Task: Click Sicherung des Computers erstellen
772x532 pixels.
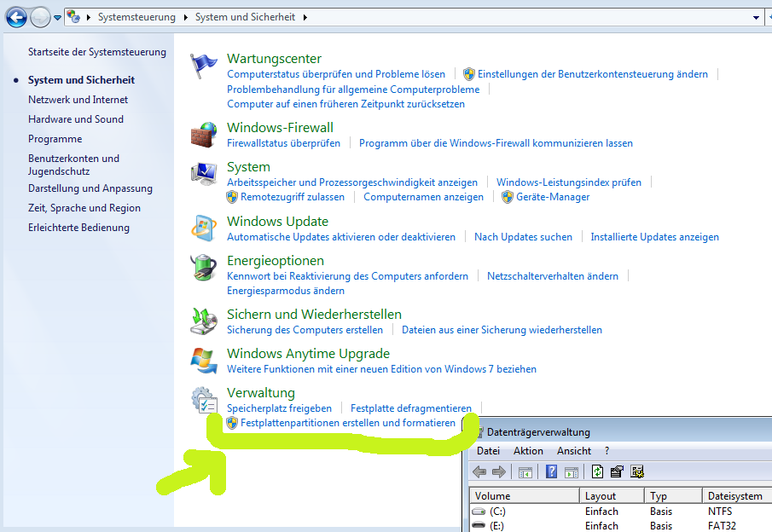Action: 305,330
